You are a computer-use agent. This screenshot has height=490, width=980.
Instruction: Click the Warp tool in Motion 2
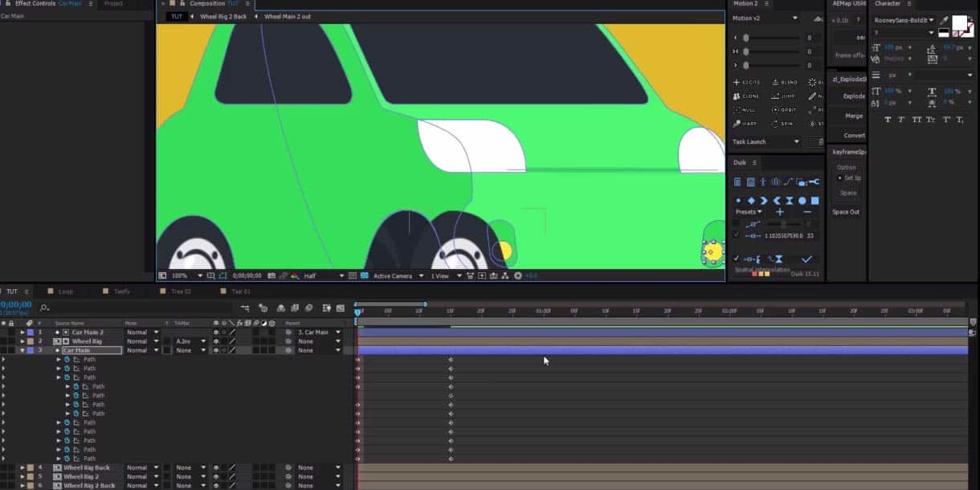click(x=746, y=124)
